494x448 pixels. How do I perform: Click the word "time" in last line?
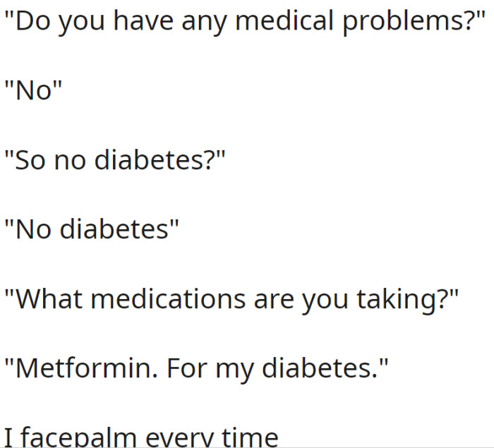250,437
